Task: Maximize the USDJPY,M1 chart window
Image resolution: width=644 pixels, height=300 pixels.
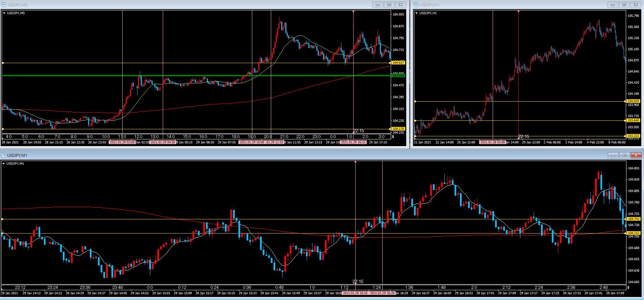Action: pos(624,155)
